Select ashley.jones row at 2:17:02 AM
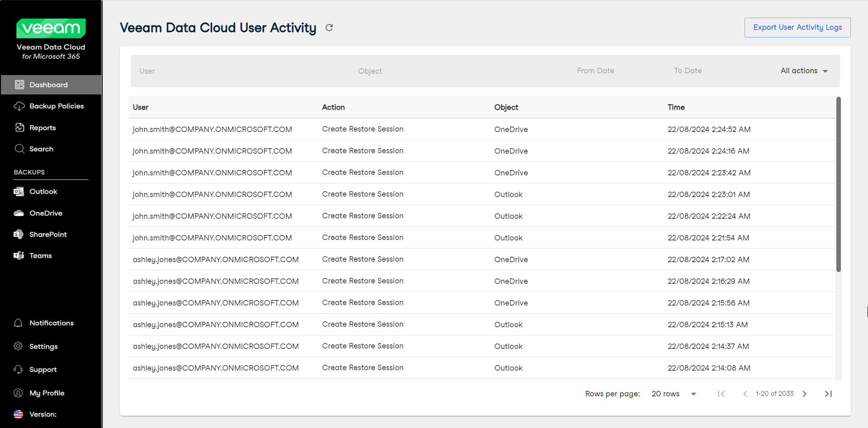 point(482,259)
